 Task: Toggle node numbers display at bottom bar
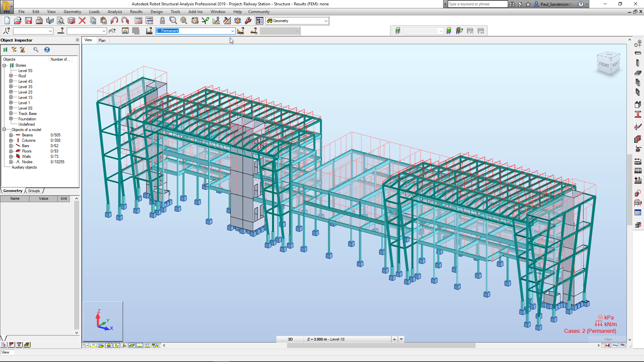(x=86, y=345)
